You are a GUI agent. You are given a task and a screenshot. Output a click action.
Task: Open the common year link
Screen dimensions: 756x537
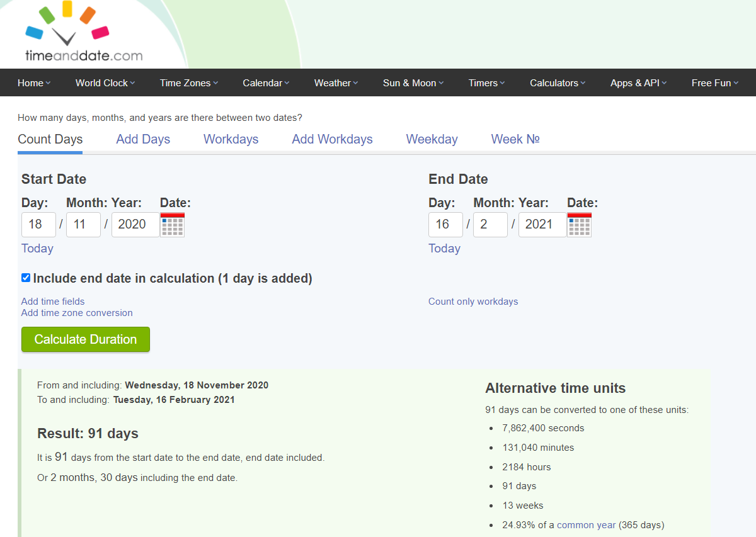(586, 525)
